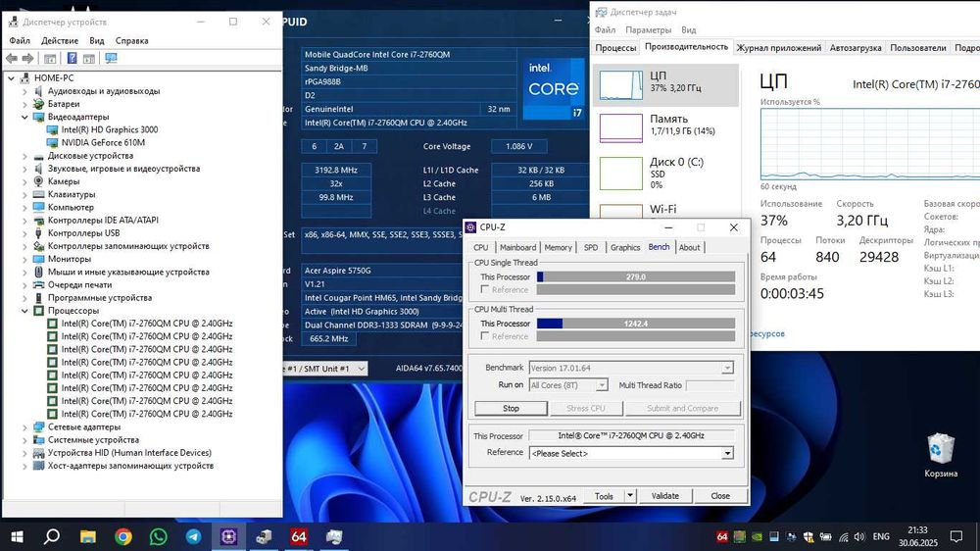Image resolution: width=980 pixels, height=551 pixels.
Task: Toggle the console tree toolbar icon
Action: pos(50,58)
